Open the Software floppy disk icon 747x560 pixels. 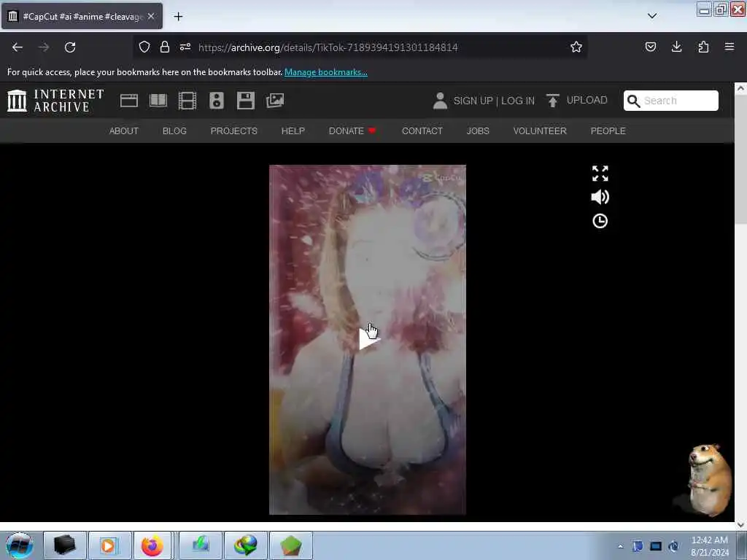(246, 101)
